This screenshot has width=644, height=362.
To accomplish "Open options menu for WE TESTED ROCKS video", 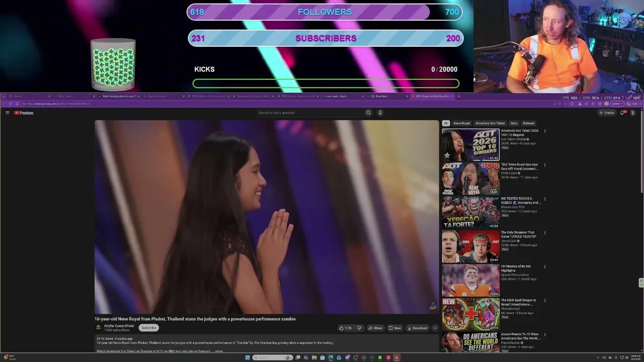I will click(x=544, y=199).
